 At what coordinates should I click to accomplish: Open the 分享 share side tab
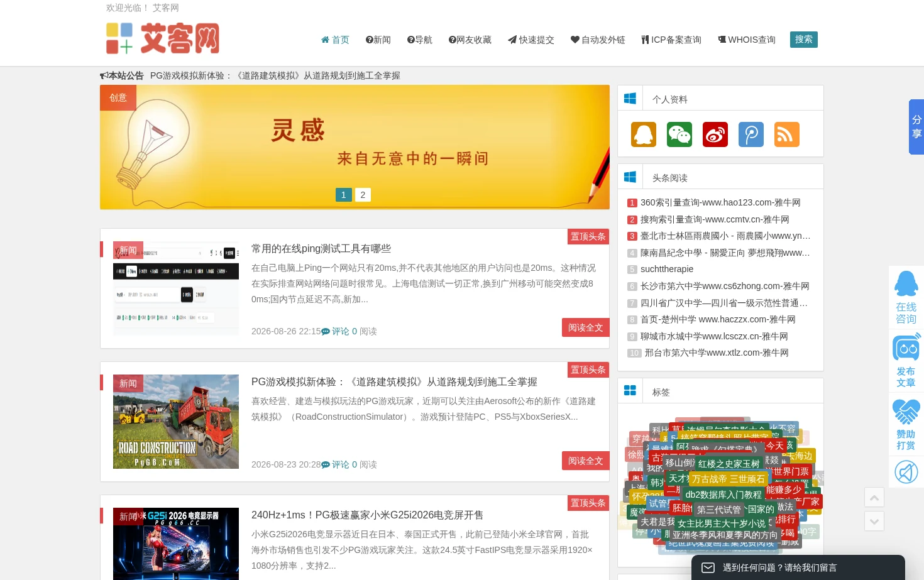coord(916,127)
